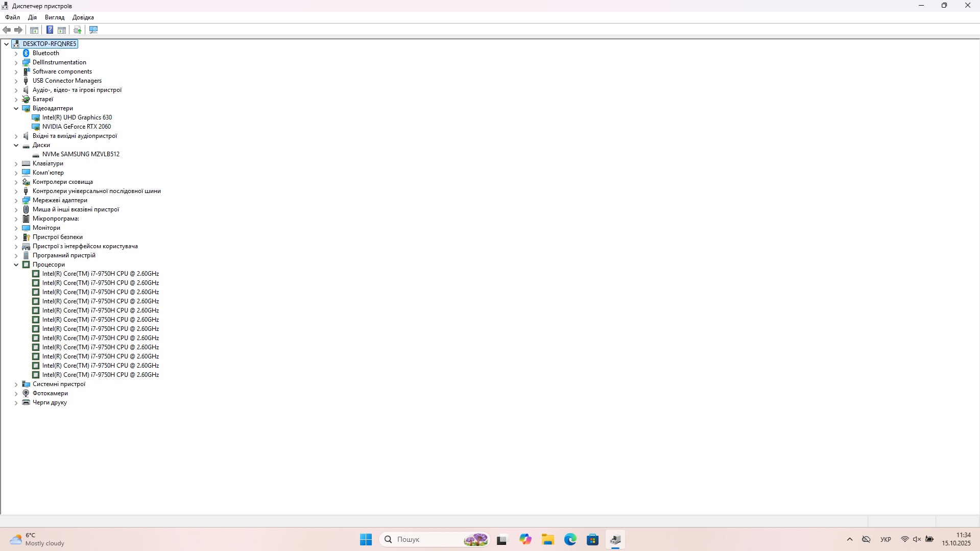
Task: Click the Update driver toolbar icon
Action: (77, 30)
